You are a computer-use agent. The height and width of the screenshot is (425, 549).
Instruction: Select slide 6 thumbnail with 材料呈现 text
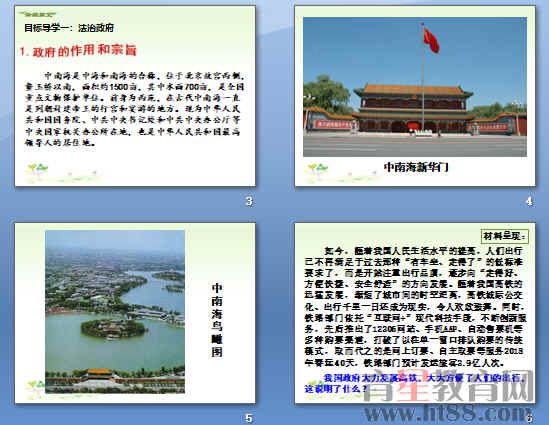coord(415,313)
